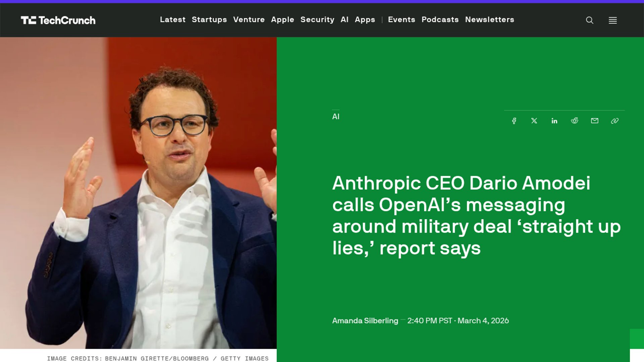
Task: Click the AI category label above headline
Action: tap(335, 117)
